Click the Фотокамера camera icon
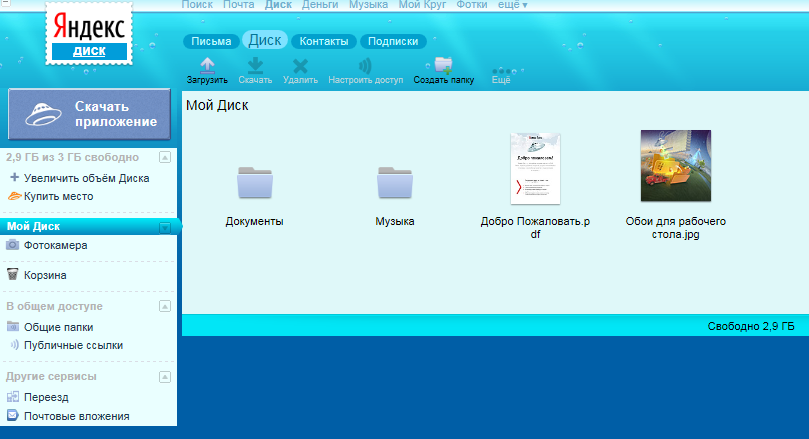The width and height of the screenshot is (809, 439). (12, 245)
